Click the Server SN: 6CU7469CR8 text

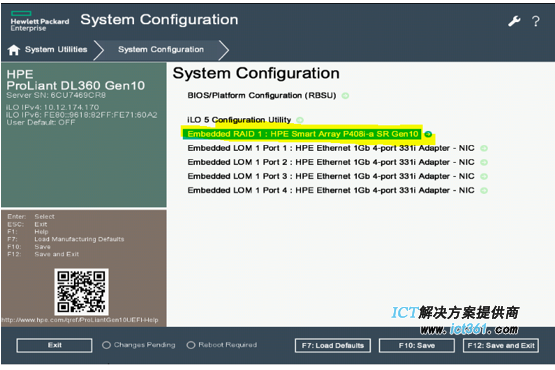[56, 95]
